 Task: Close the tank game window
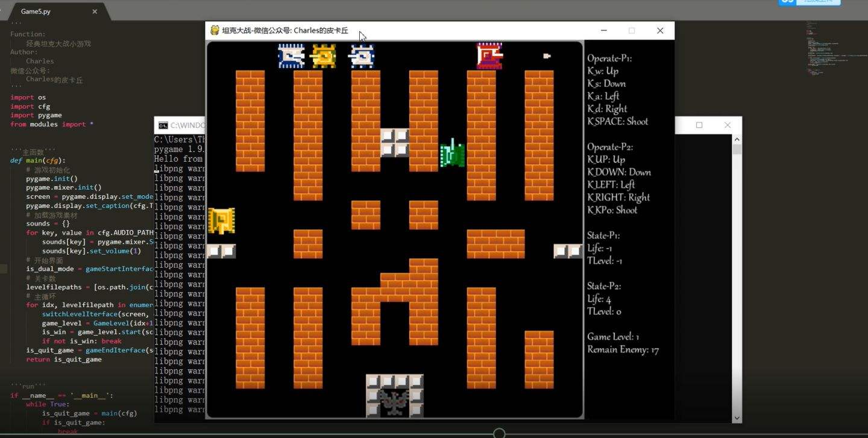[660, 30]
